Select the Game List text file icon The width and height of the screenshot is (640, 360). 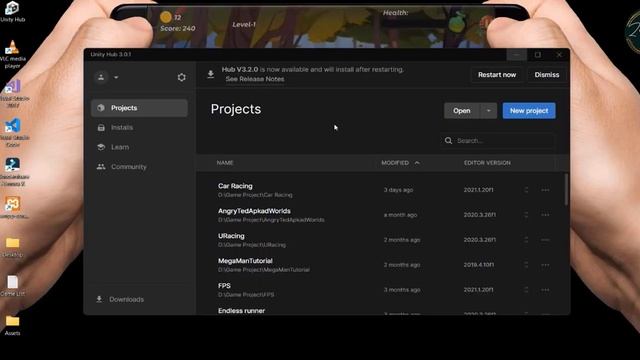[12, 286]
